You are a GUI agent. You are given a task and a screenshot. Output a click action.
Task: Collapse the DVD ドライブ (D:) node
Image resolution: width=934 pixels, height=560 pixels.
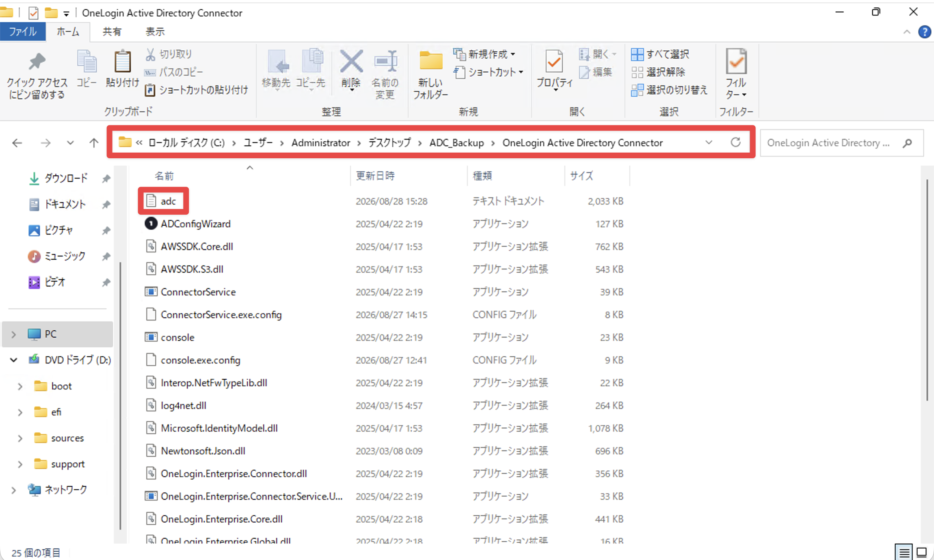pyautogui.click(x=13, y=360)
